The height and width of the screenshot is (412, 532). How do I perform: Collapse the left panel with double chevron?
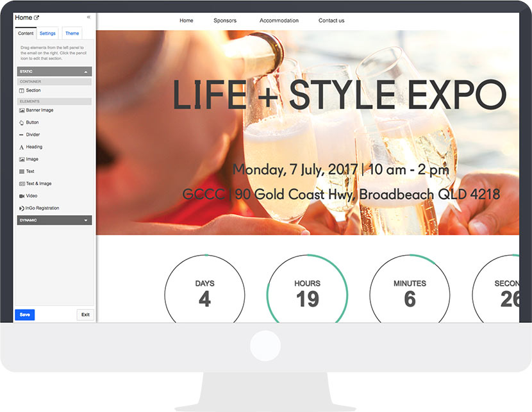[x=88, y=17]
